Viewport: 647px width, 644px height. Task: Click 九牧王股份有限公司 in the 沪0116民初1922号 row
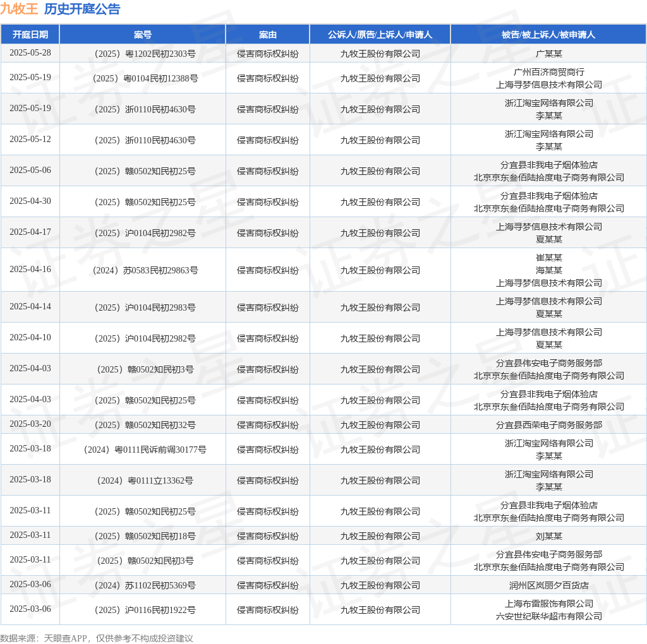tap(380, 610)
